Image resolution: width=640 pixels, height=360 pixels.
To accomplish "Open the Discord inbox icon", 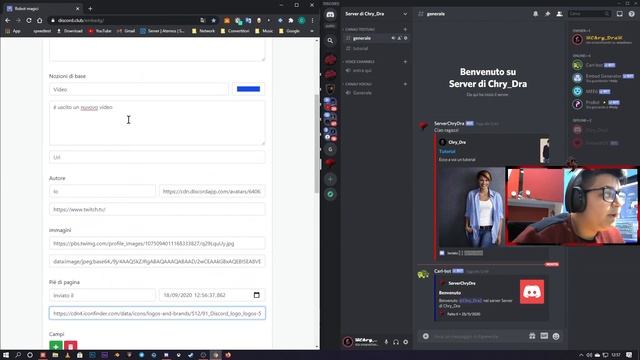I will 620,14.
